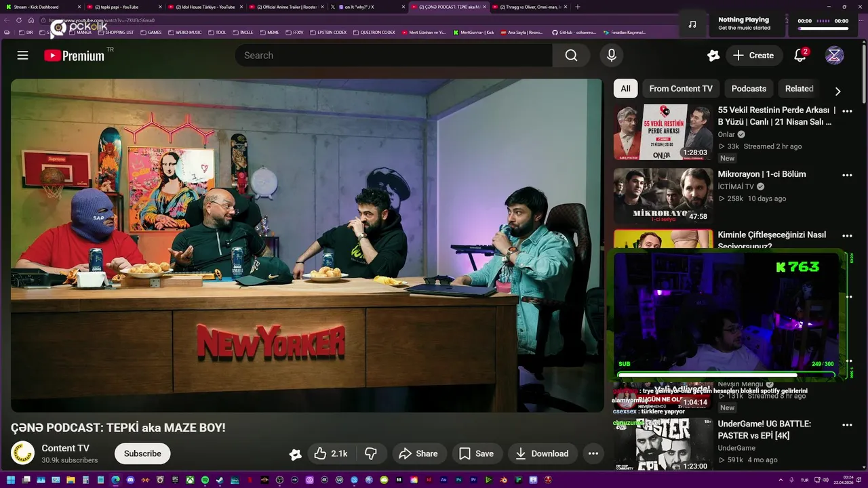Open the Mikrorayon 1-ci Bölüm thumbnail
The image size is (868, 488).
pyautogui.click(x=663, y=197)
